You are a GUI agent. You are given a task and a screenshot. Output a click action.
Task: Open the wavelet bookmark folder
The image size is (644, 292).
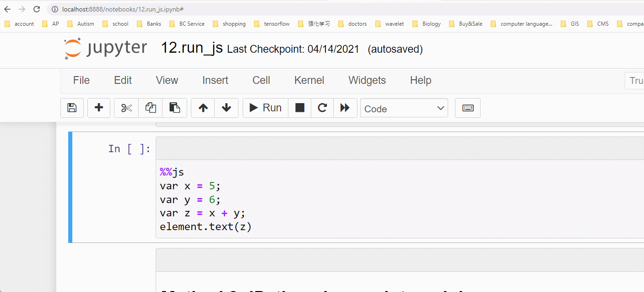(x=390, y=24)
